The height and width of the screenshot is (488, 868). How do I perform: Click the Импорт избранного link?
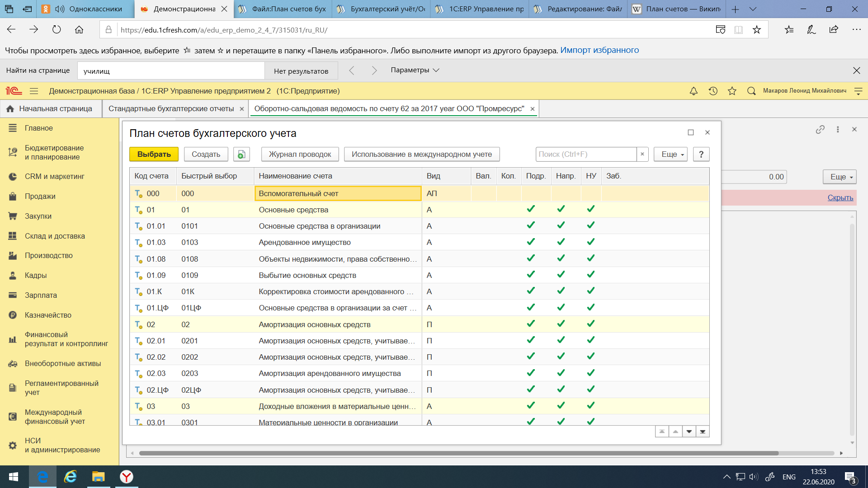599,50
